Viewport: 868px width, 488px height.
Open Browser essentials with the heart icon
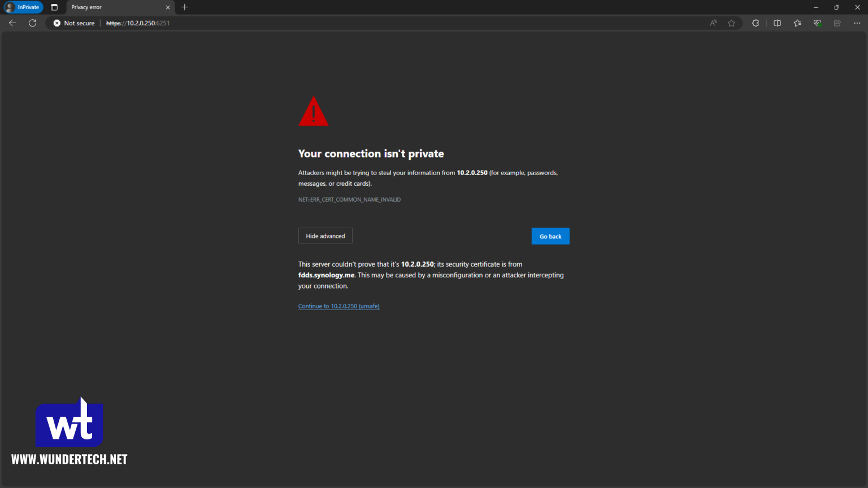tap(817, 23)
